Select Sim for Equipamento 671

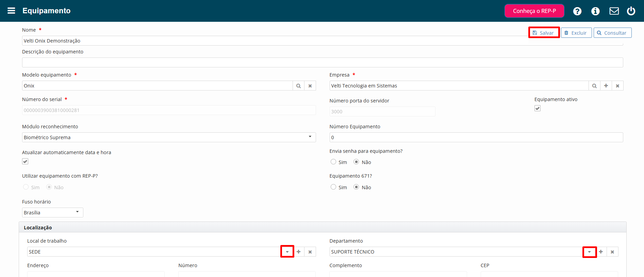tap(333, 187)
